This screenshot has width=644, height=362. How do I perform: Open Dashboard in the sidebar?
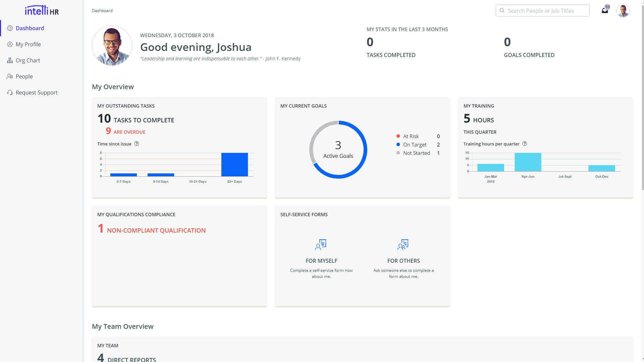(x=30, y=28)
